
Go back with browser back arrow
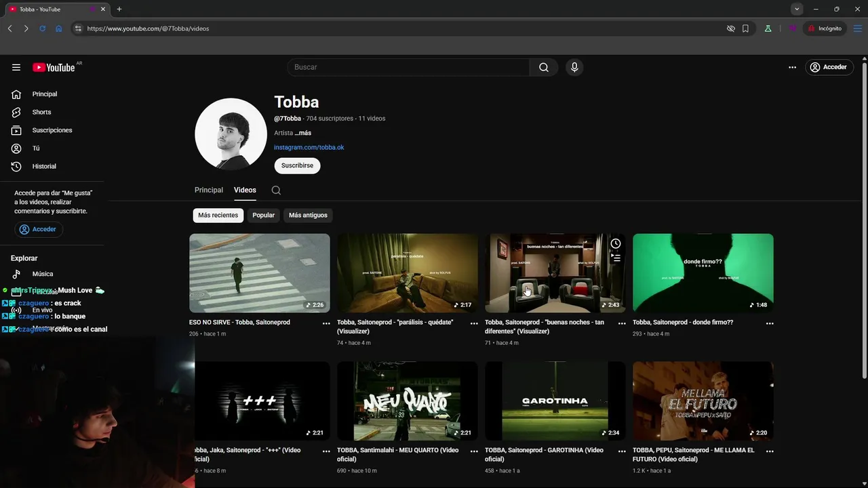(x=9, y=28)
